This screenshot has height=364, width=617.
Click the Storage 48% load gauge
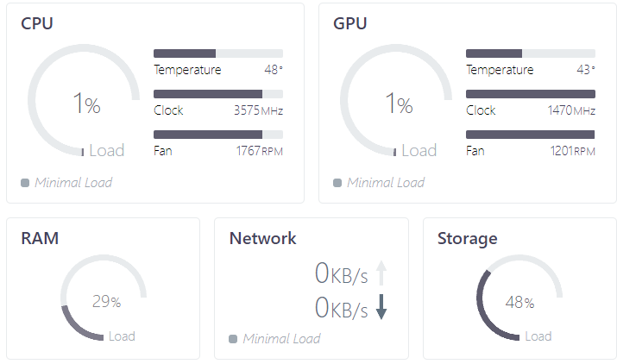[519, 300]
